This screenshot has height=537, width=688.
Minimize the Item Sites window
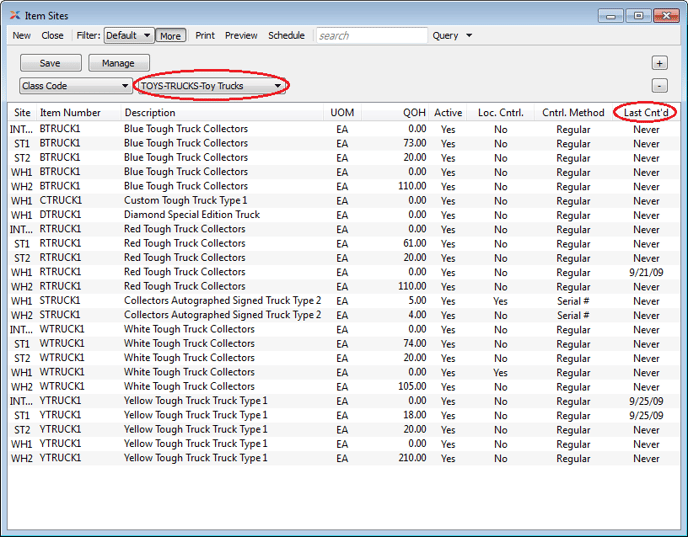pos(611,15)
